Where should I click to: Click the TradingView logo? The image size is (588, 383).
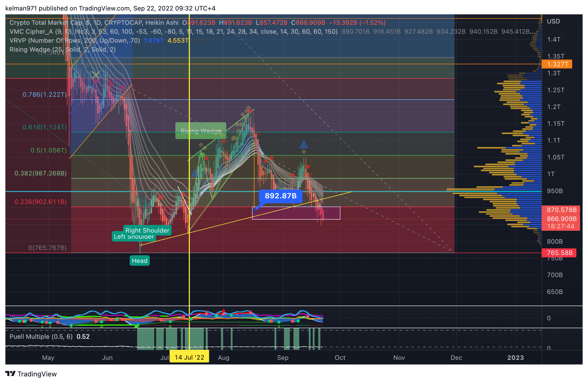[31, 374]
